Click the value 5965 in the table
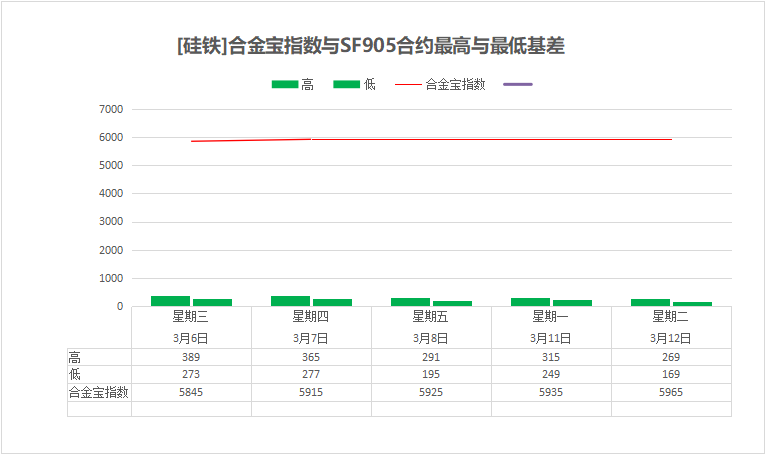The image size is (766, 455). click(671, 392)
